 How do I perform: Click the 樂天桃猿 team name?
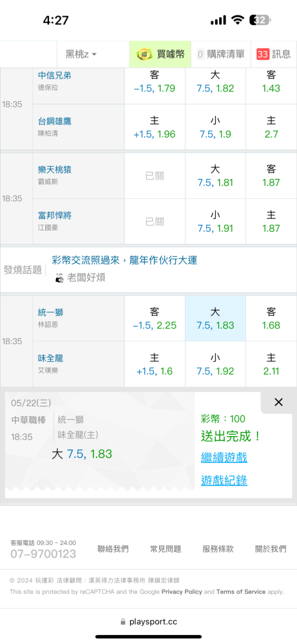tap(55, 169)
